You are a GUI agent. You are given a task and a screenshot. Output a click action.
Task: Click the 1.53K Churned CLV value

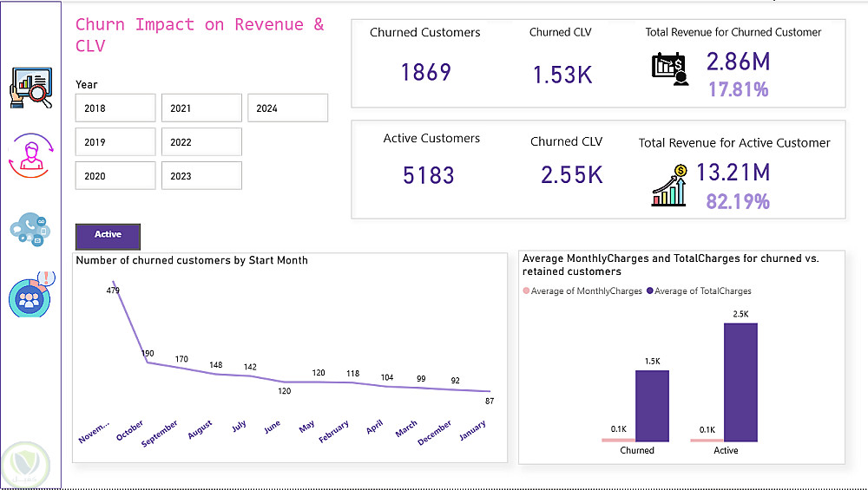click(562, 75)
